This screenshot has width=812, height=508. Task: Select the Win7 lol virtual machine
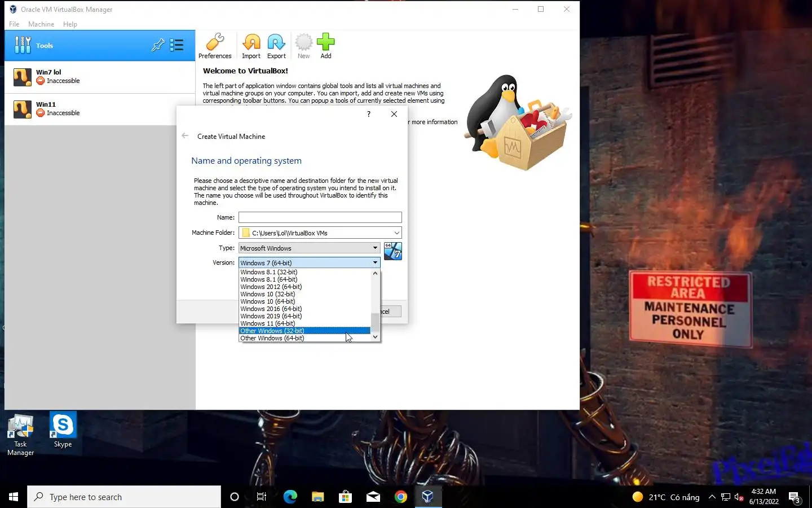tap(100, 77)
